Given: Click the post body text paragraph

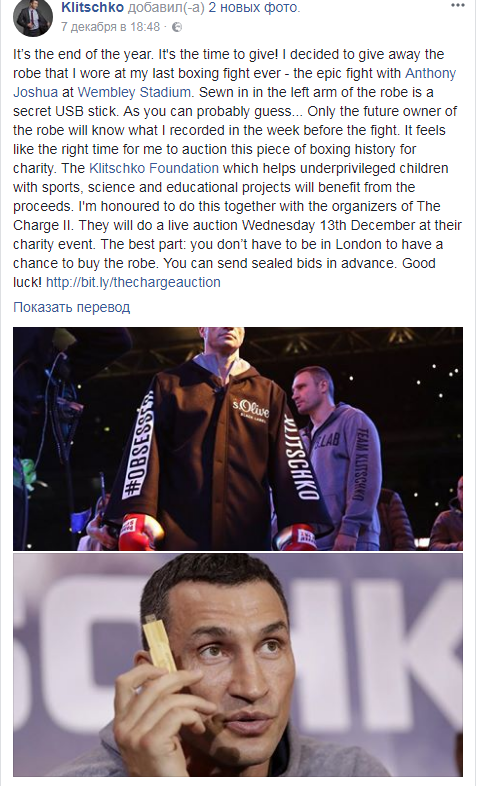Looking at the screenshot, I should tap(236, 168).
